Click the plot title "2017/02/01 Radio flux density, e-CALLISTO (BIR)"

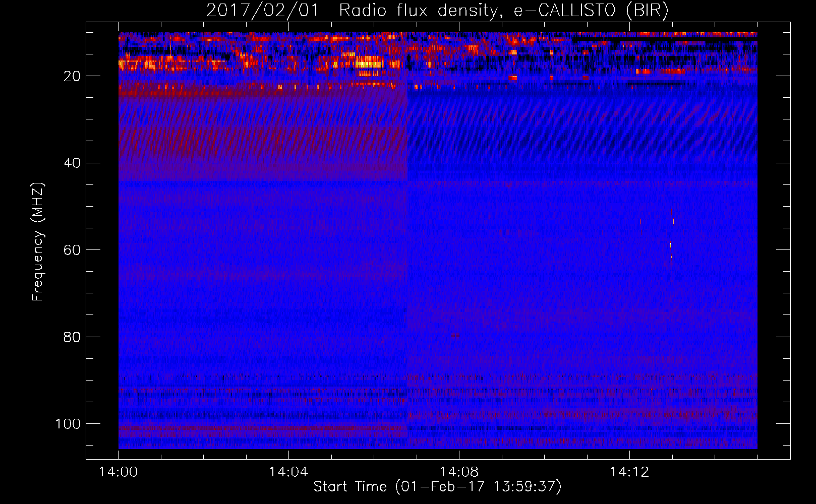click(437, 11)
